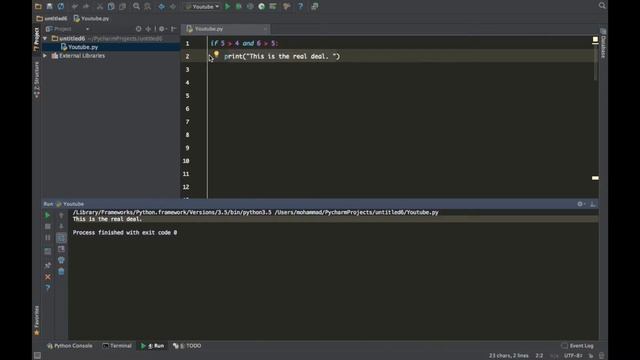Screen dimensions: 640x360
Task: Save all with the floppy disk icon
Action: (49, 6)
